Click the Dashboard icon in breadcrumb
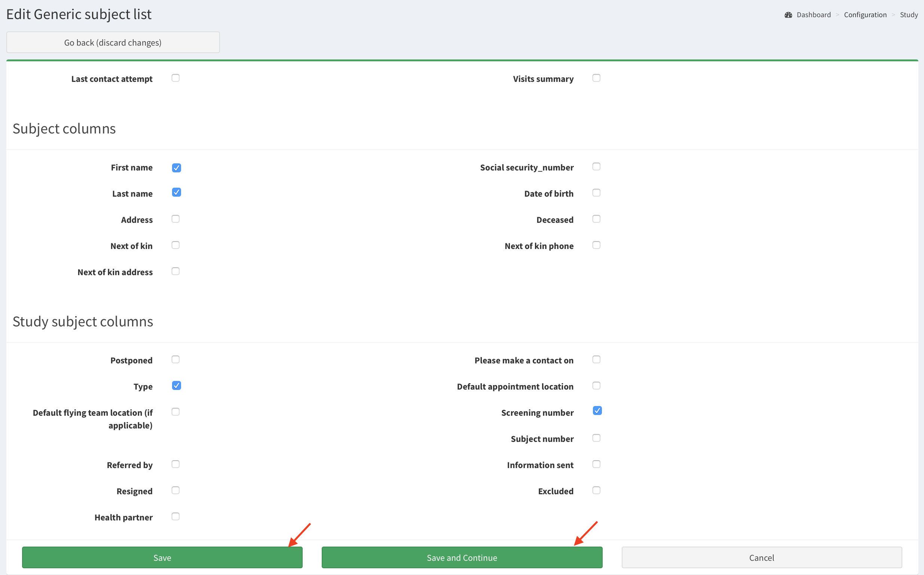Image resolution: width=924 pixels, height=575 pixels. pyautogui.click(x=788, y=15)
